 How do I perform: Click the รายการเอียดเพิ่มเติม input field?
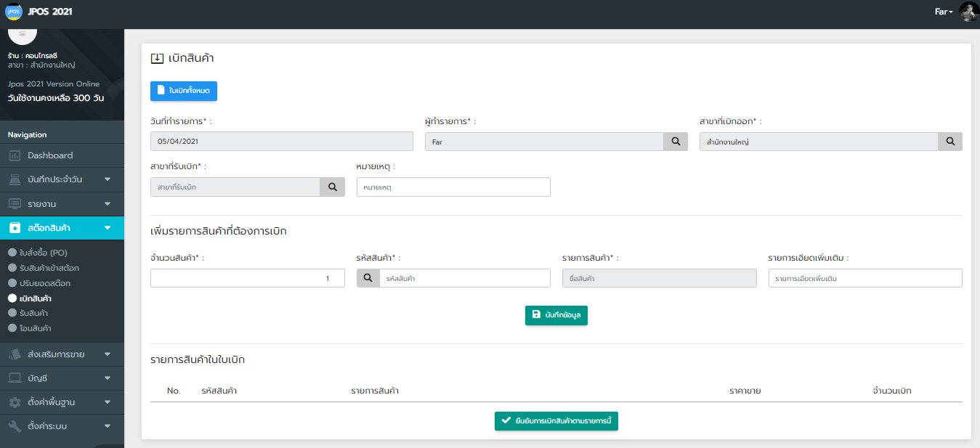tap(865, 278)
